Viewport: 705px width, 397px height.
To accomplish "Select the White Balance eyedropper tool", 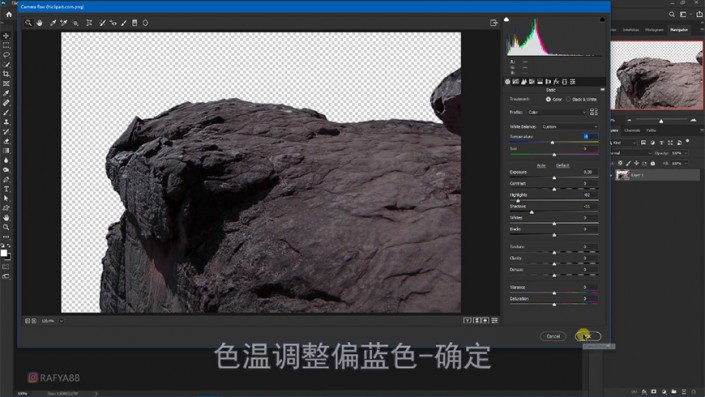I will tap(53, 23).
